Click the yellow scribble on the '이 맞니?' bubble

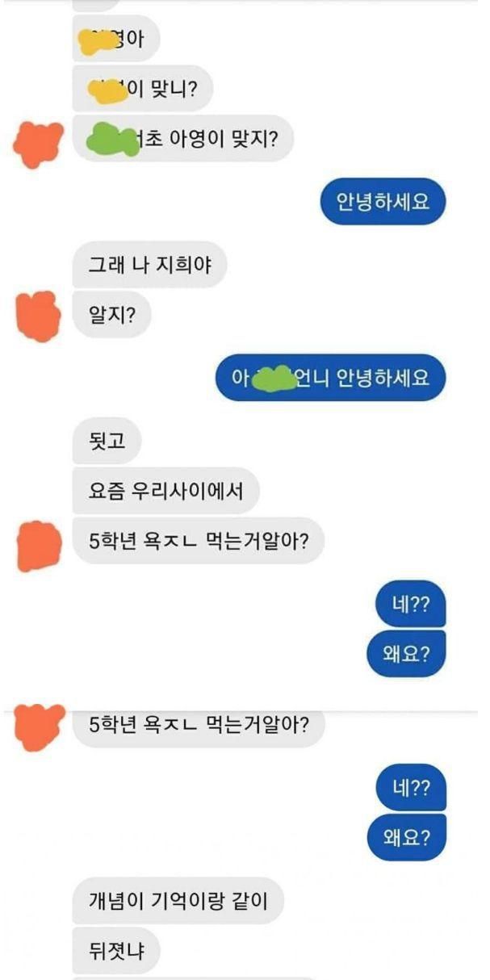point(108,87)
